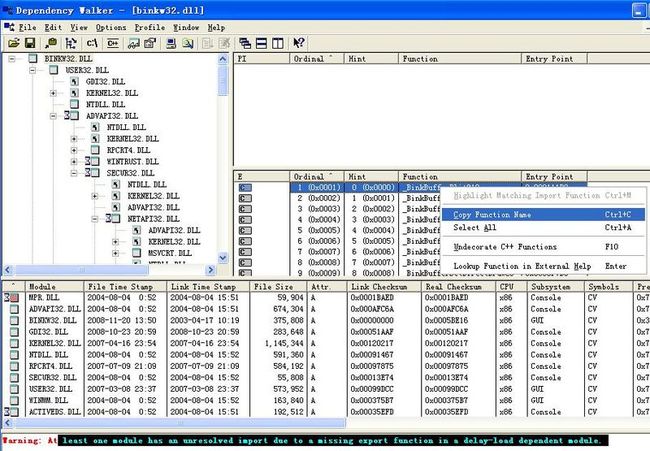Select ACTIVEDS.DLL row in module list

[x=323, y=412]
